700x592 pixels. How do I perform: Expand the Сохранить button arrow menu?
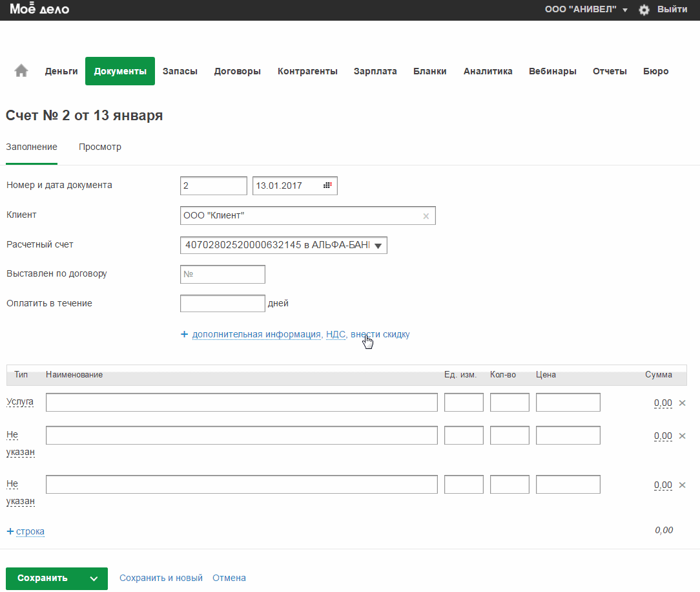(94, 578)
